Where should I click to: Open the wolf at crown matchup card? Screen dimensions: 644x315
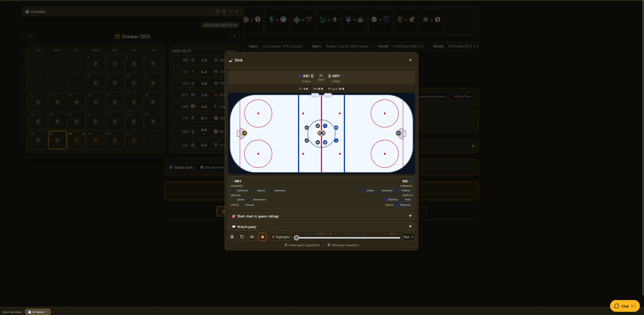pyautogui.click(x=355, y=21)
